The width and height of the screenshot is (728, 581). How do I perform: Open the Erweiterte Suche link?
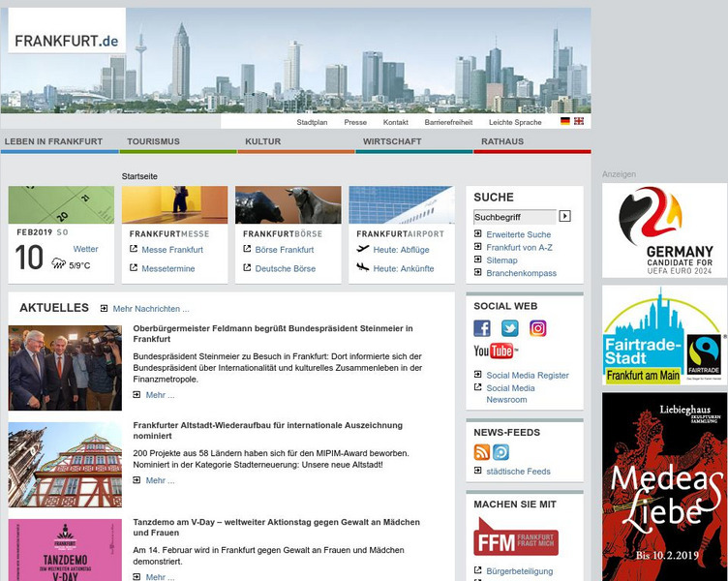tap(519, 234)
